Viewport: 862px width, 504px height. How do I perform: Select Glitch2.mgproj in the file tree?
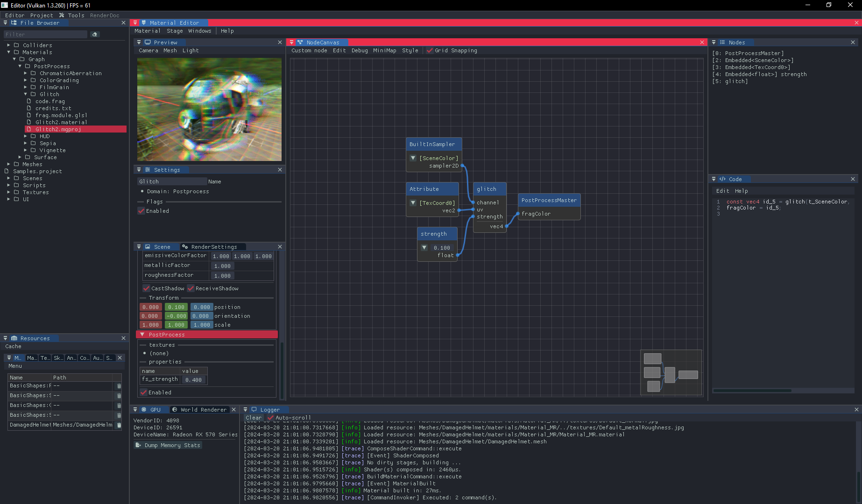[76, 129]
